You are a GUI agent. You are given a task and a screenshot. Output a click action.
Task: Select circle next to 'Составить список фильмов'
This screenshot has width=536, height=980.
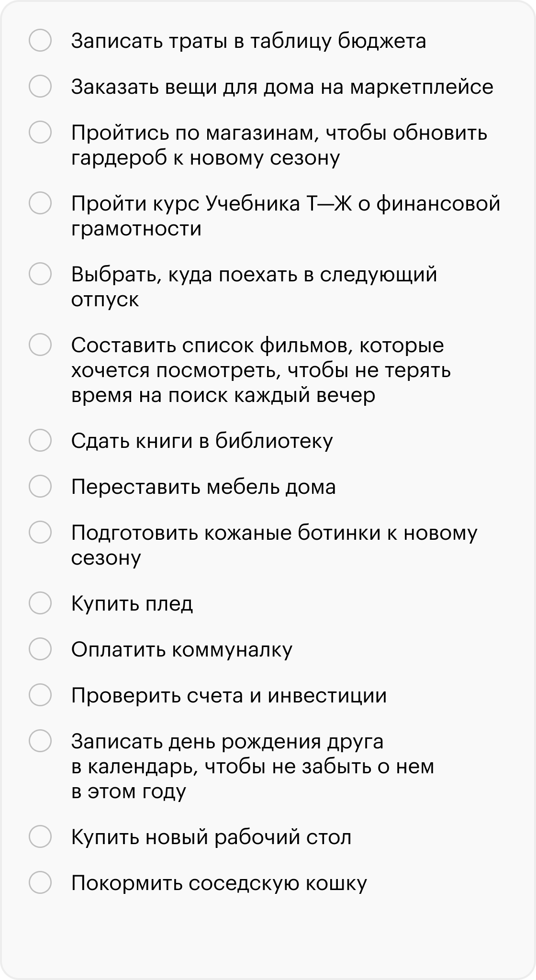[40, 345]
